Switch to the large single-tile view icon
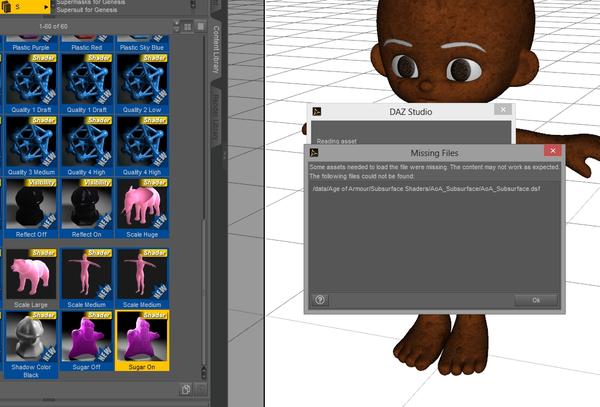 click(x=201, y=26)
